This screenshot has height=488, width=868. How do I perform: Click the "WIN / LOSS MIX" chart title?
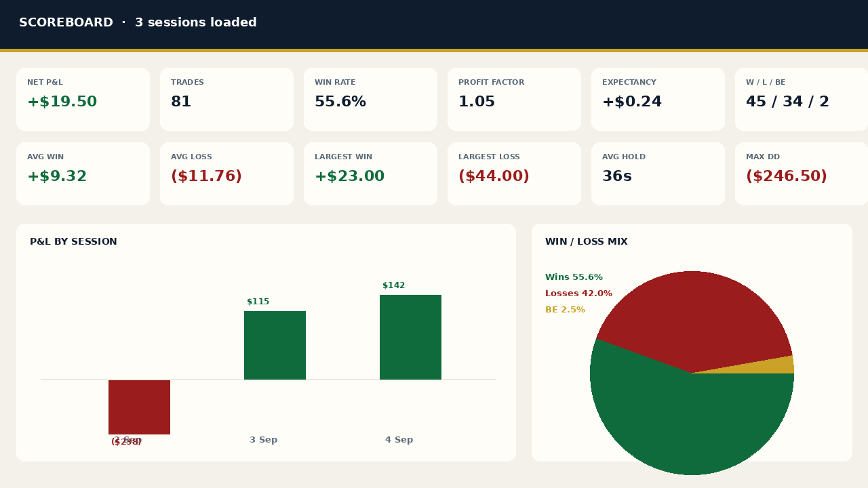587,242
